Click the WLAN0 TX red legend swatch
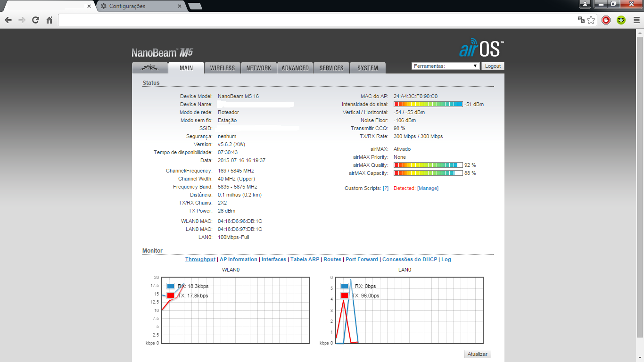 [171, 296]
